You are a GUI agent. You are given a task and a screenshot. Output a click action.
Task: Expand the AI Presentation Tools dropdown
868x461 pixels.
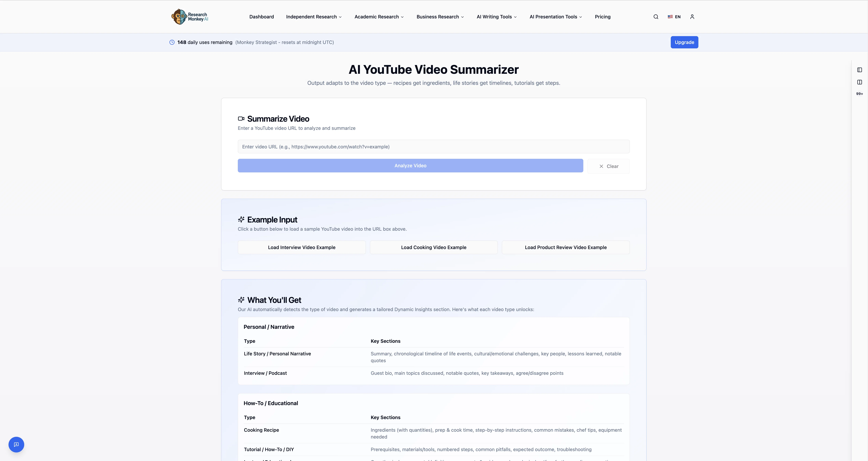(x=556, y=17)
